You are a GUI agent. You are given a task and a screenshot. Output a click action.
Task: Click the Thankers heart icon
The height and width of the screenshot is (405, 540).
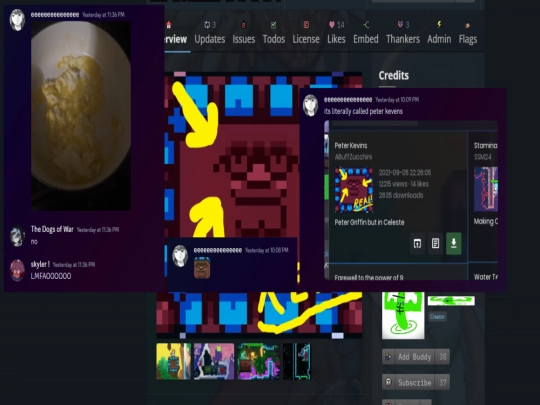point(400,24)
